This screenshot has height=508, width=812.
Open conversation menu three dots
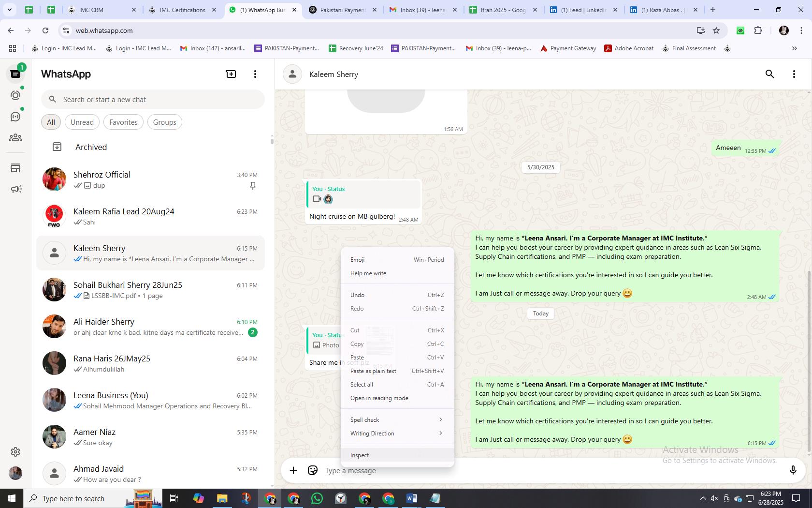794,74
